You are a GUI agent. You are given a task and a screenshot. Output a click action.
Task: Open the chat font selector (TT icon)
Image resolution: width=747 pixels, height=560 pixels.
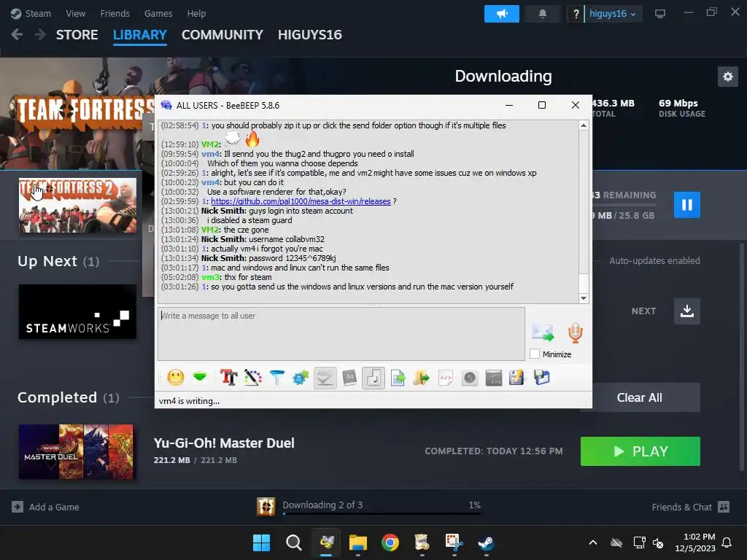tap(228, 378)
